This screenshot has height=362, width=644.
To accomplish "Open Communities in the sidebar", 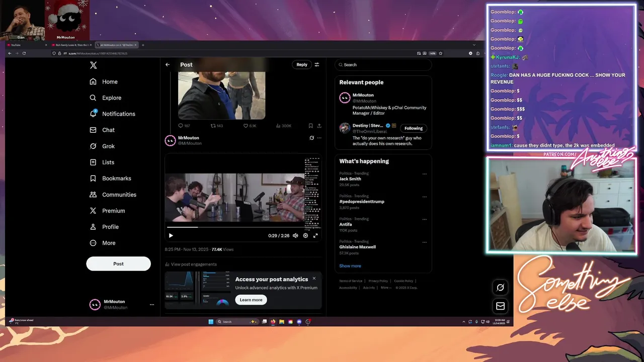I will tap(113, 195).
